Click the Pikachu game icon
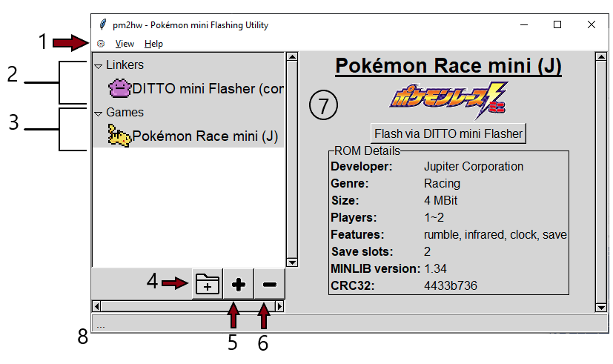Image resolution: width=613 pixels, height=364 pixels. (119, 136)
